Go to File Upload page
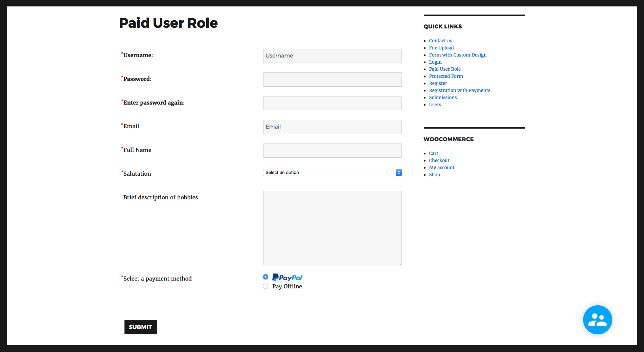 [x=441, y=47]
